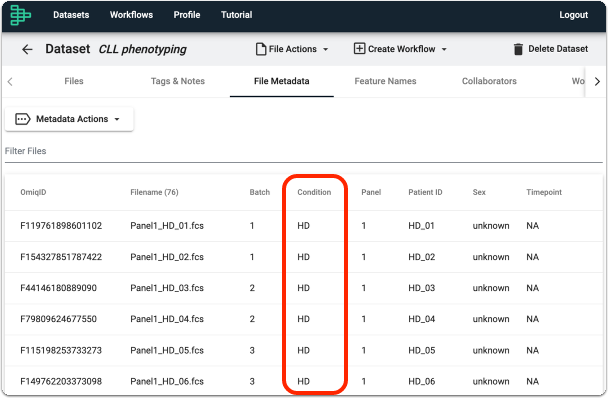Image resolution: width=608 pixels, height=398 pixels.
Task: Open the Metadata Actions dropdown arrow
Action: [x=117, y=119]
